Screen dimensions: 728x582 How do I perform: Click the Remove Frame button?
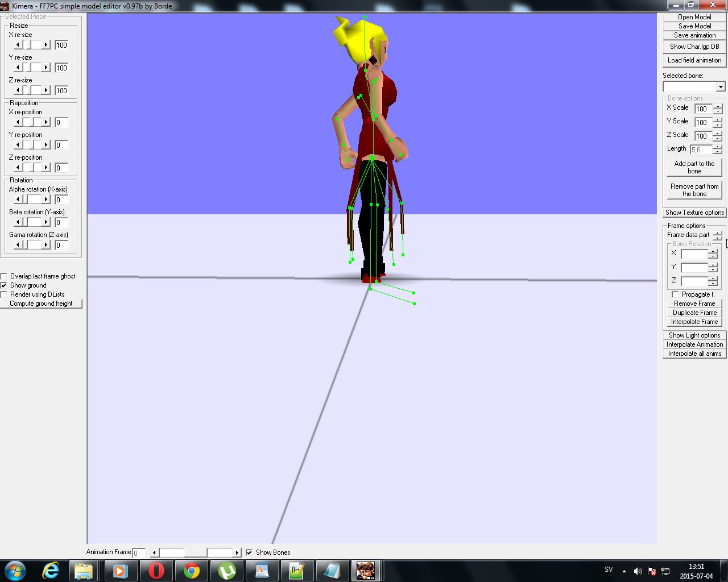694,304
